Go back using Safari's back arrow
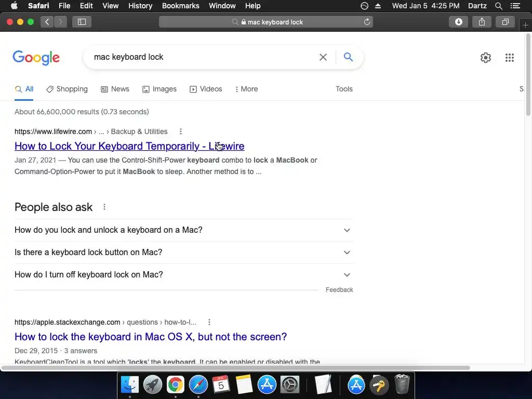Viewport: 532px width, 399px height. 47,22
